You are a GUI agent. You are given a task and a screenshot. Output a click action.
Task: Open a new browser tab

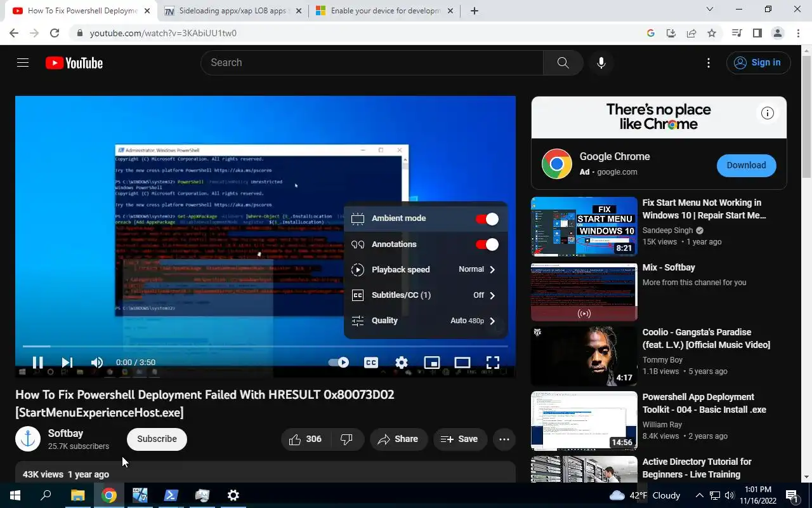474,11
